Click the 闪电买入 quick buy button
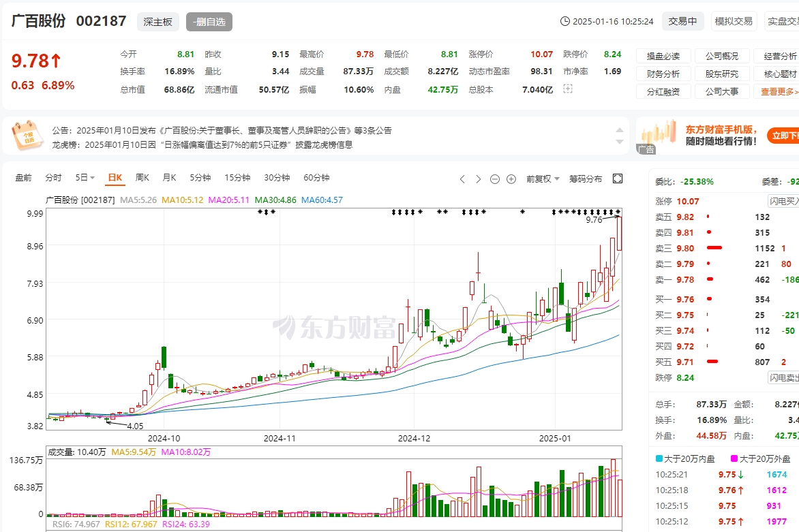The image size is (799, 532). click(783, 201)
